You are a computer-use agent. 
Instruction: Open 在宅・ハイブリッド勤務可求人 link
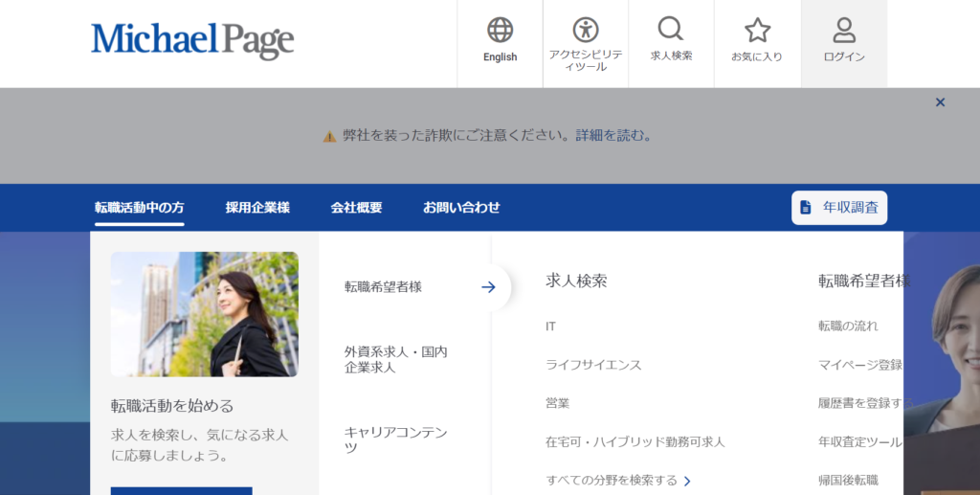[635, 441]
